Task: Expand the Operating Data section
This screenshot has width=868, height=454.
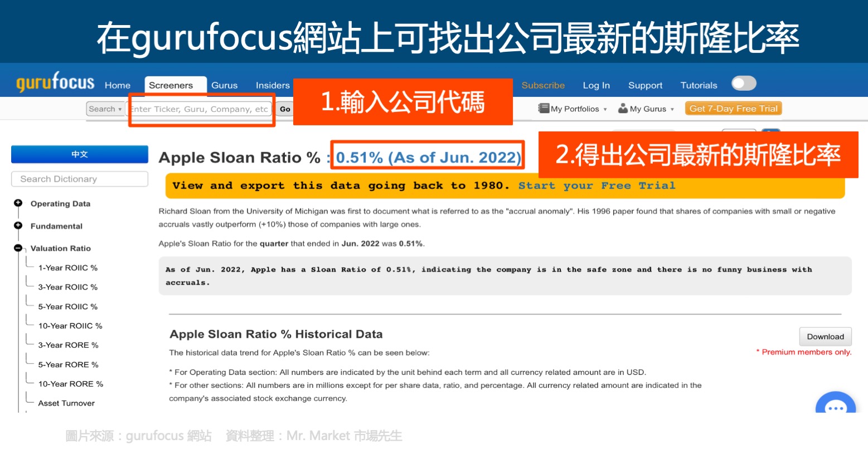Action: click(x=18, y=203)
